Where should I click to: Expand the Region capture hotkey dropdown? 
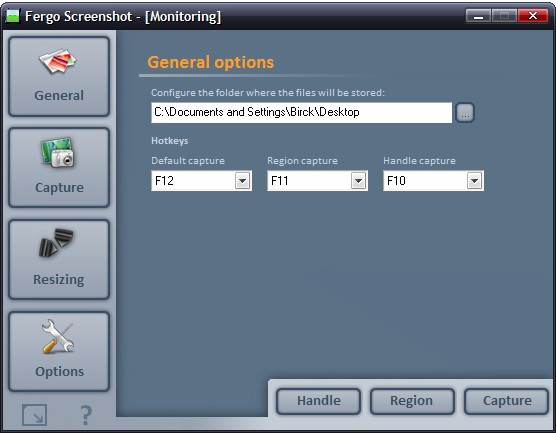click(x=358, y=181)
